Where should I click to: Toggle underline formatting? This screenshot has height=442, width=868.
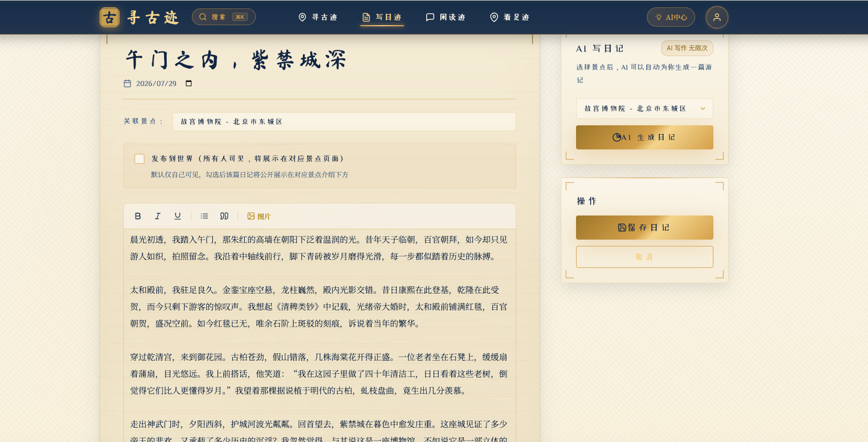[178, 216]
